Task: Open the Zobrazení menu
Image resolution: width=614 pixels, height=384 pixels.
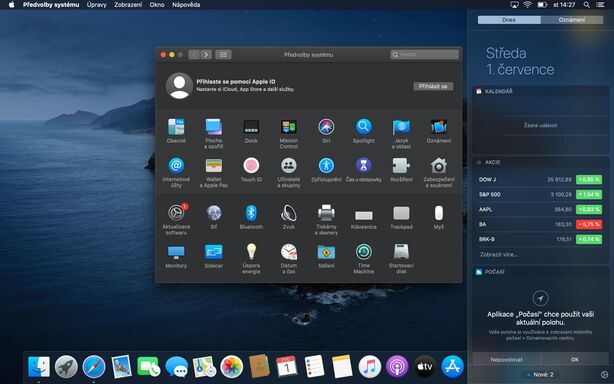Action: [x=128, y=5]
